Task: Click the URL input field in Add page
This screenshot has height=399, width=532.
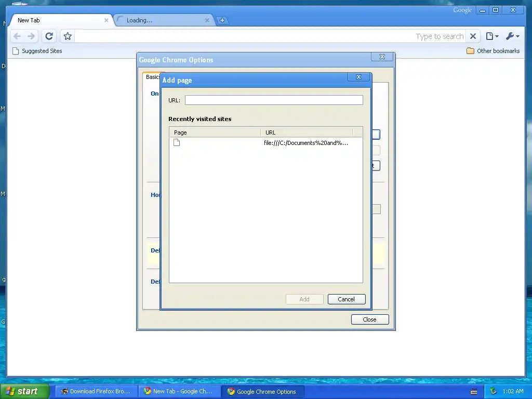Action: 274,100
